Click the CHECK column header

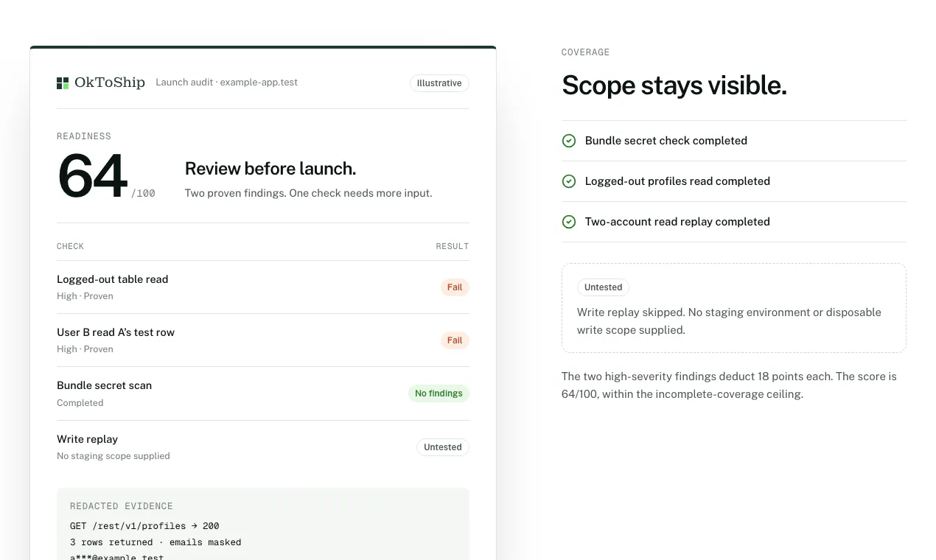(x=71, y=246)
